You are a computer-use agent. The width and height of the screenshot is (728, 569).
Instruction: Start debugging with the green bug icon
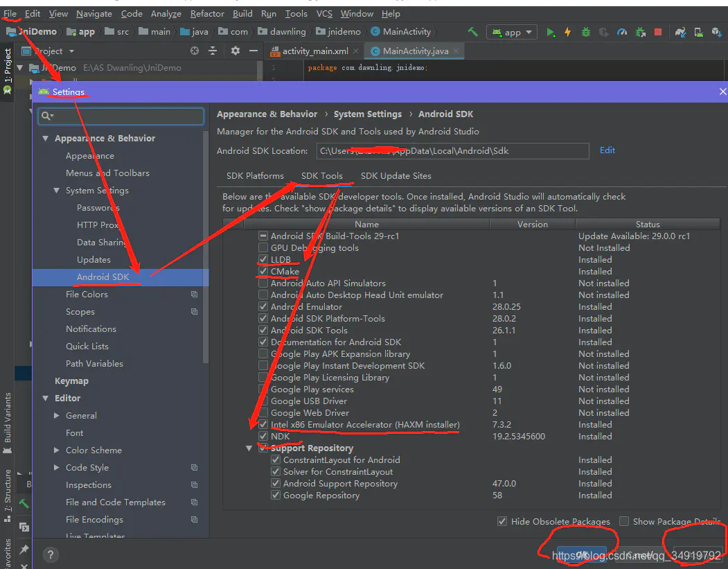pos(586,32)
